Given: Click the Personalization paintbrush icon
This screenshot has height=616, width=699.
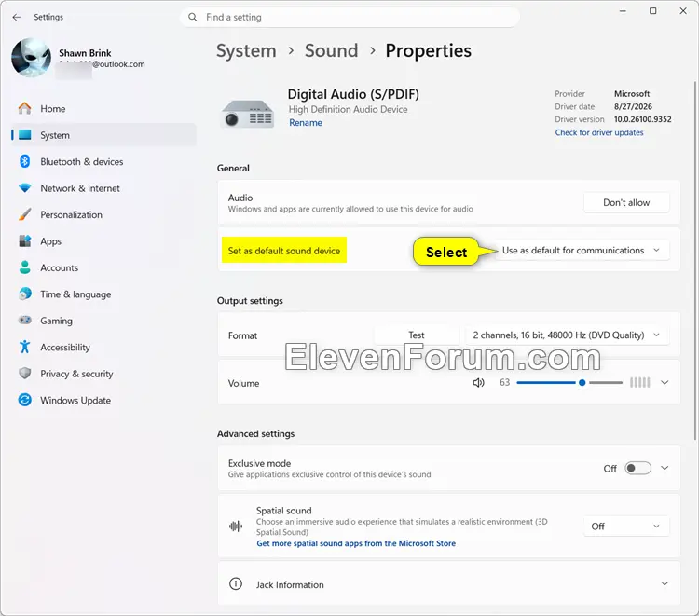Looking at the screenshot, I should [25, 214].
